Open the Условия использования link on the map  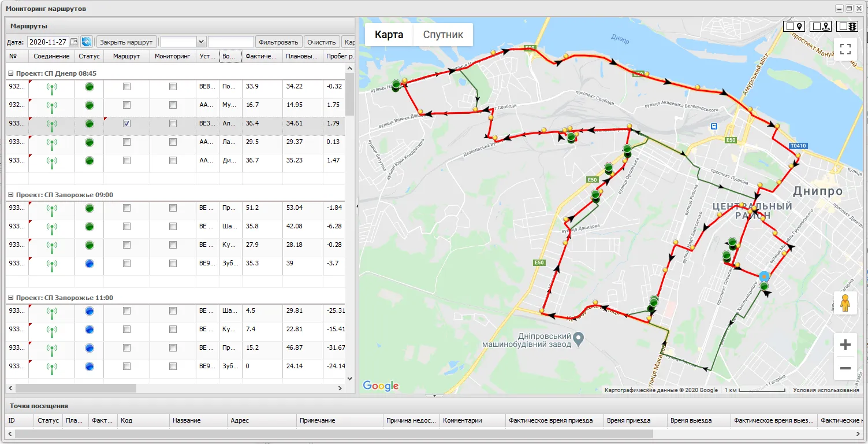[826, 390]
